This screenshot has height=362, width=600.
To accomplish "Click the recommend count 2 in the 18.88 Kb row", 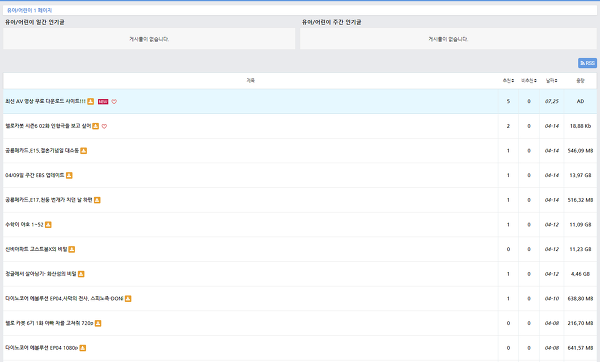I will [508, 126].
